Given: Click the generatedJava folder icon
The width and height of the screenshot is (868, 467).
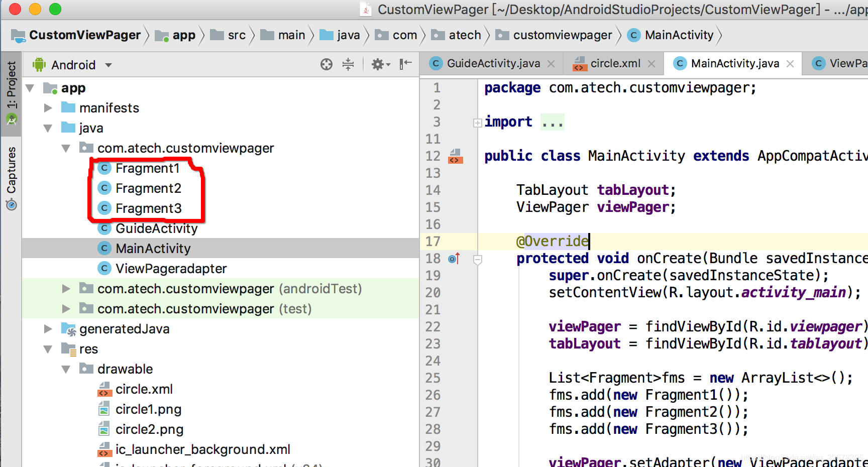Looking at the screenshot, I should coord(68,329).
